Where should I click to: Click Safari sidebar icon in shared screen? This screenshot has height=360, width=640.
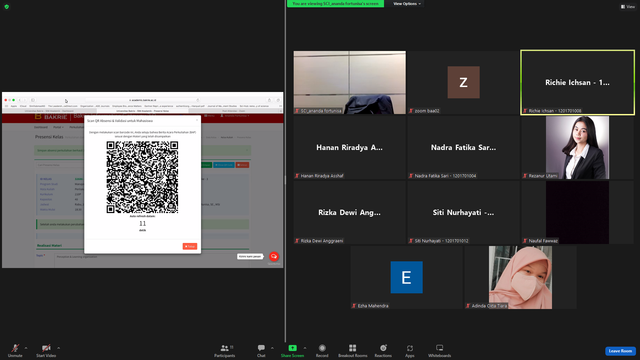[33, 100]
